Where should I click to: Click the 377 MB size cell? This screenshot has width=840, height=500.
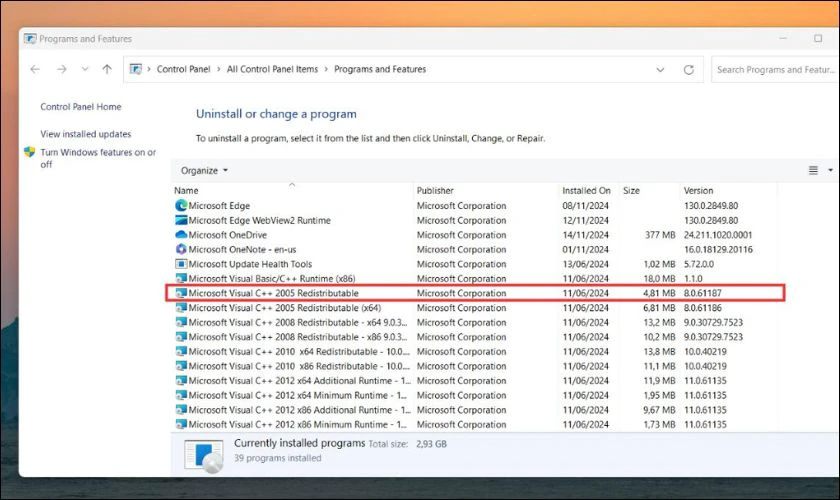(x=659, y=235)
